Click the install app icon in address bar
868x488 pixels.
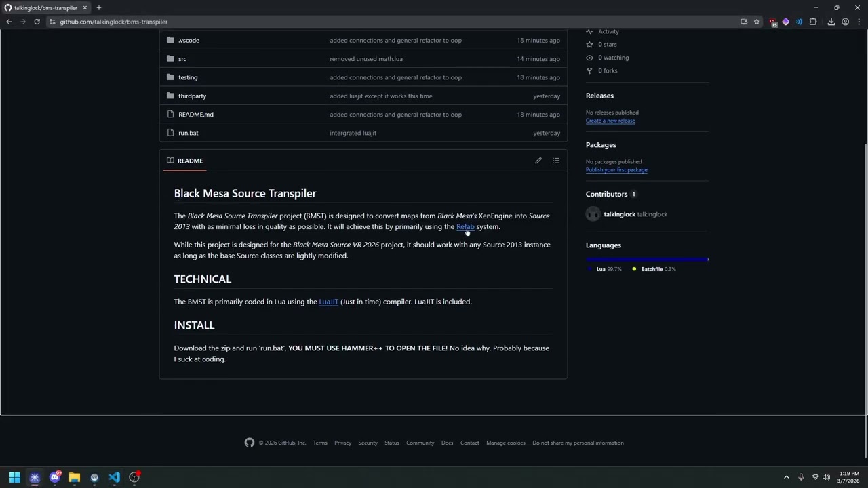(744, 22)
